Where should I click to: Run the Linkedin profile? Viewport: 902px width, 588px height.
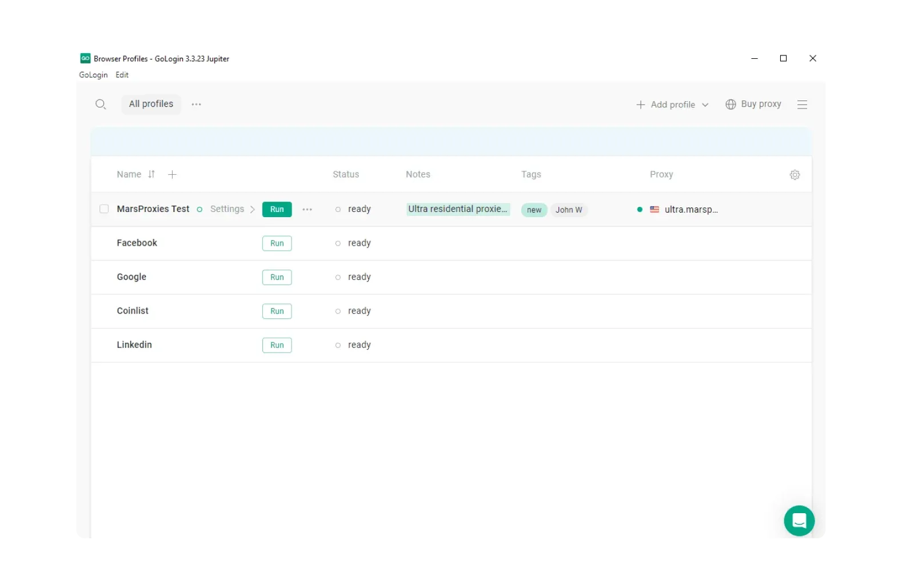coord(277,346)
